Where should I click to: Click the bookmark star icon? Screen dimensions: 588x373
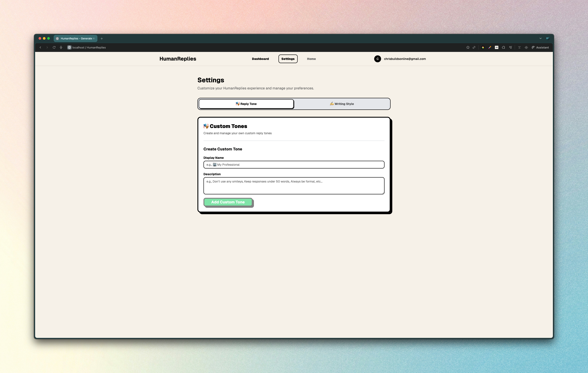click(468, 48)
